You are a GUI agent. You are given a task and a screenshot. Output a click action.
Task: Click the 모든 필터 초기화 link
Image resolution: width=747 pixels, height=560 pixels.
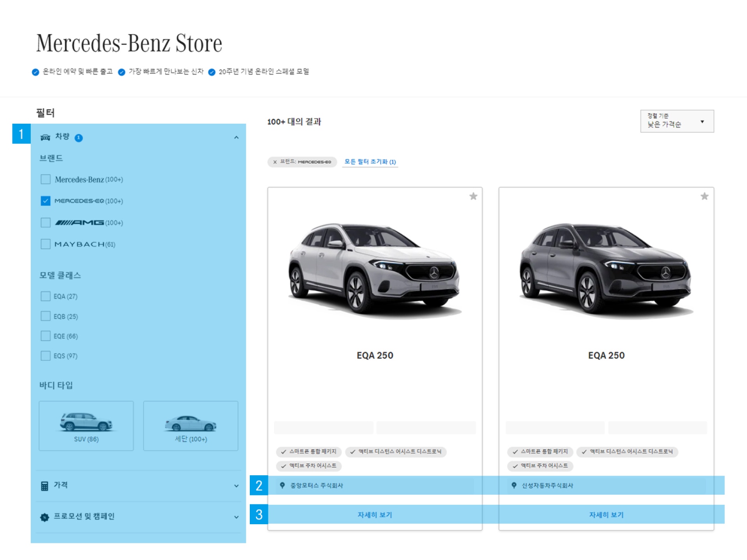(x=370, y=162)
